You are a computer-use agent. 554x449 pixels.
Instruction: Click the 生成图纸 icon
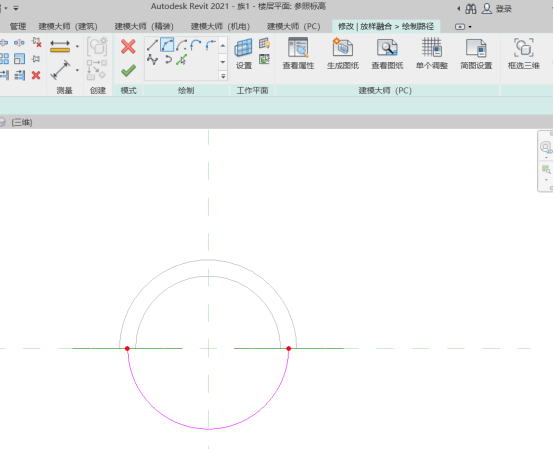[343, 47]
